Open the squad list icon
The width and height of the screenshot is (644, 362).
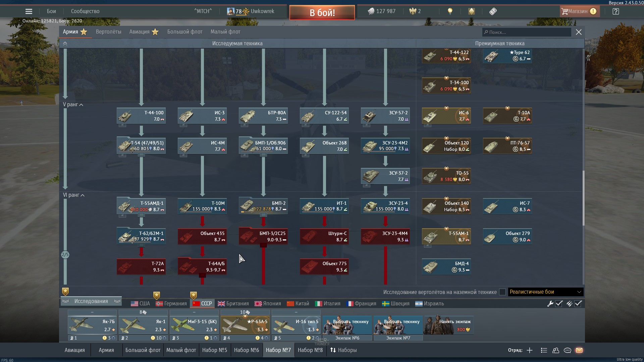pyautogui.click(x=544, y=350)
